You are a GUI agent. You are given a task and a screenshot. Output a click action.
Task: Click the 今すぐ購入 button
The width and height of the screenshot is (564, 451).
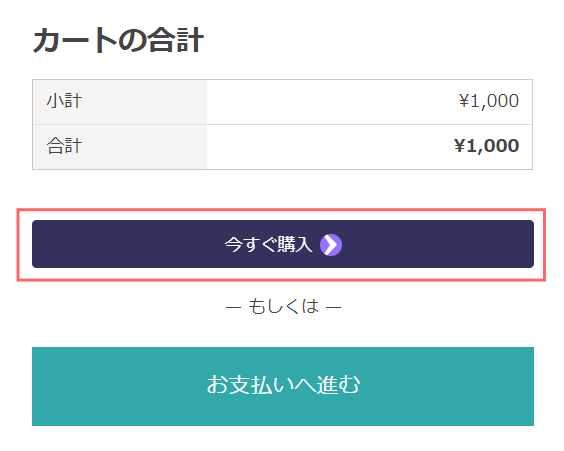click(283, 244)
